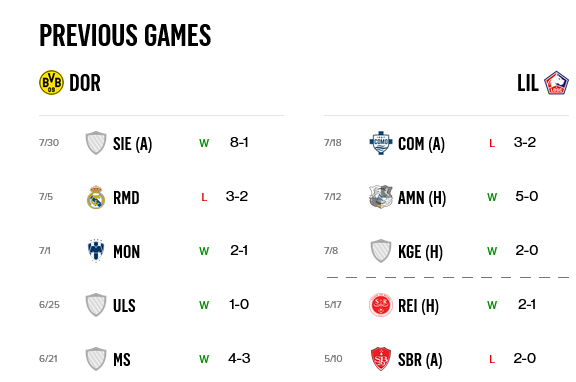Click the Como crest beside COM (A)
576x382 pixels.
point(381,143)
